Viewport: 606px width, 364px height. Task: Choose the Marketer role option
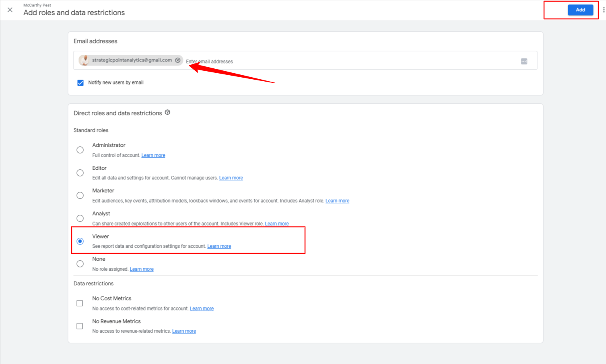80,195
